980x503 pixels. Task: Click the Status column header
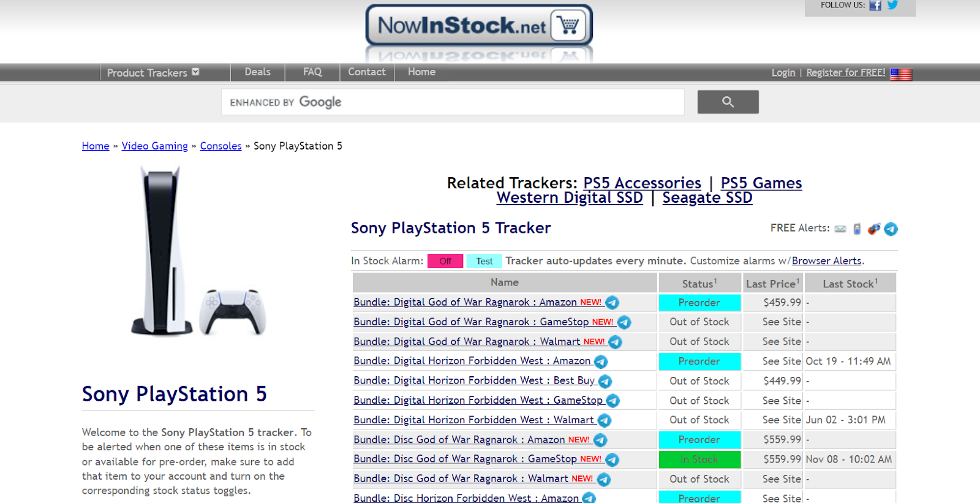pyautogui.click(x=699, y=283)
